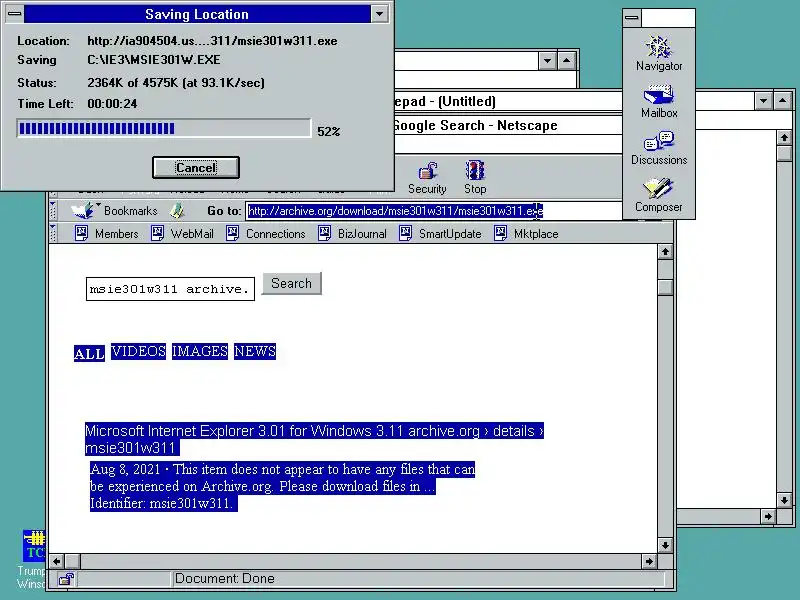Click the 00:00:24 time left value
The width and height of the screenshot is (800, 600).
pos(112,104)
